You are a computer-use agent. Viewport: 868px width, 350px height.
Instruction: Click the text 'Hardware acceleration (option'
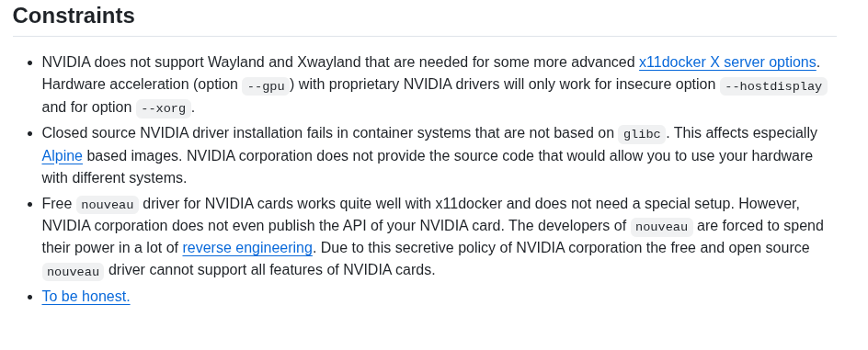pos(140,85)
